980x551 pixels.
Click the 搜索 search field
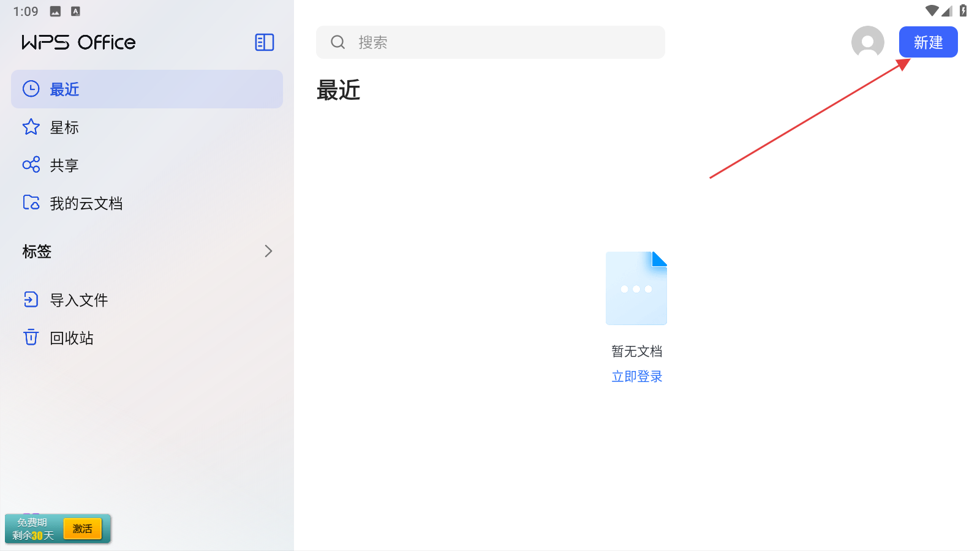[491, 42]
